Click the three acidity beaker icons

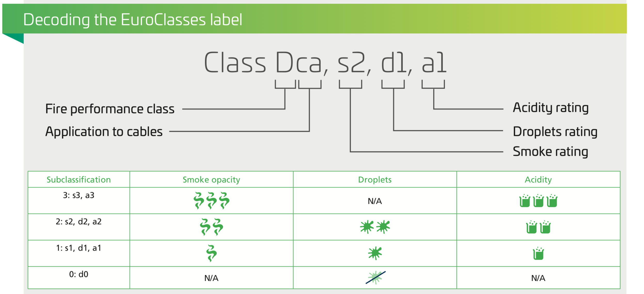(538, 200)
